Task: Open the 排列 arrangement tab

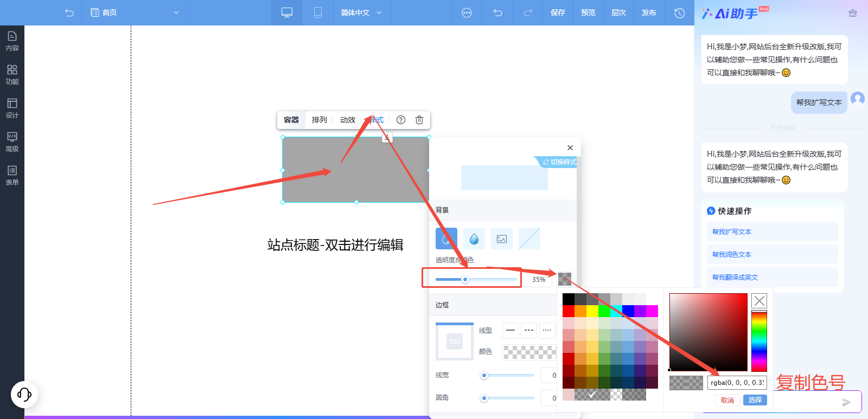Action: click(x=320, y=120)
